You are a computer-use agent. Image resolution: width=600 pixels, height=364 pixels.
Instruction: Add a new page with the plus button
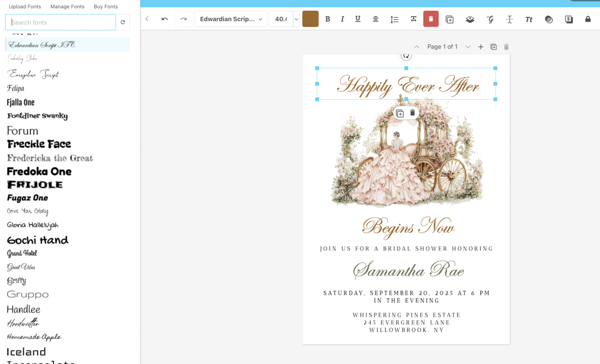click(x=481, y=46)
